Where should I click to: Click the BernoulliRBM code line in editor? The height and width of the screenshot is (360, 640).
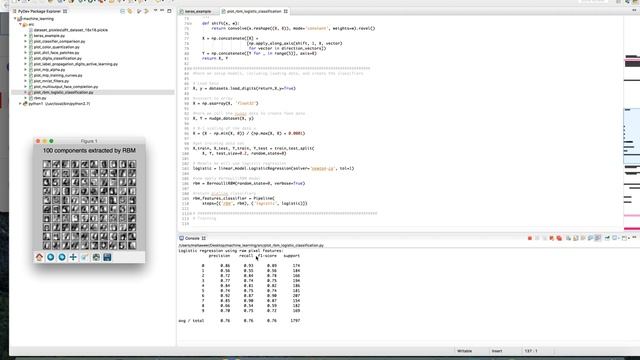point(249,183)
